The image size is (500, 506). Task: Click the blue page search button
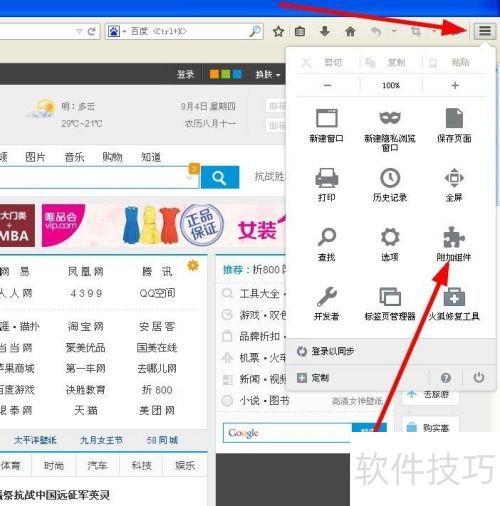click(220, 178)
